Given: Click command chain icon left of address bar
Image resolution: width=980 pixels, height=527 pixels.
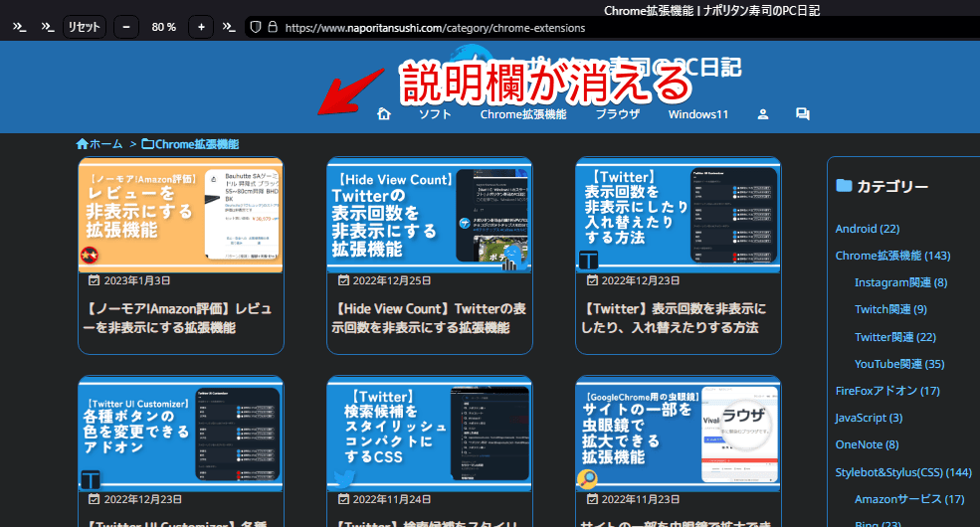Looking at the screenshot, I should tap(229, 27).
